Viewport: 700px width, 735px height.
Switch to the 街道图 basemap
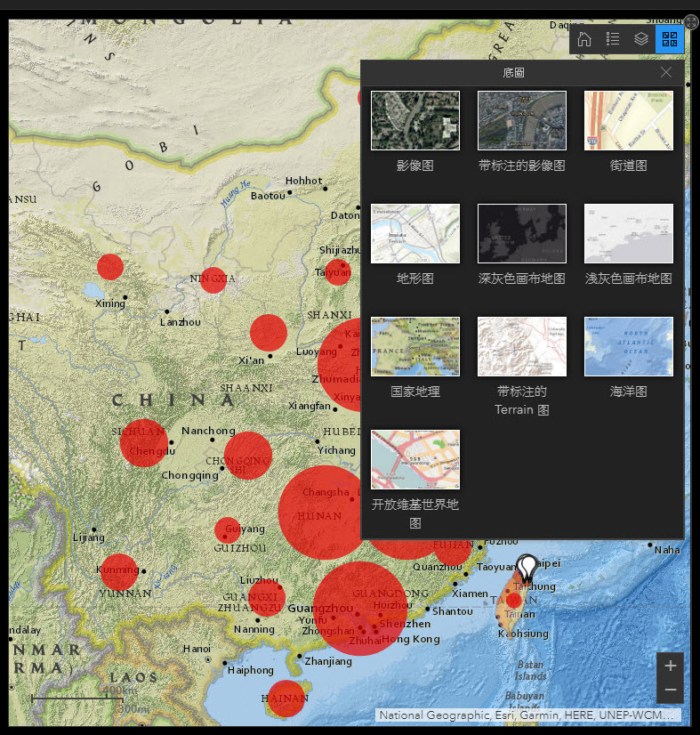pos(628,120)
